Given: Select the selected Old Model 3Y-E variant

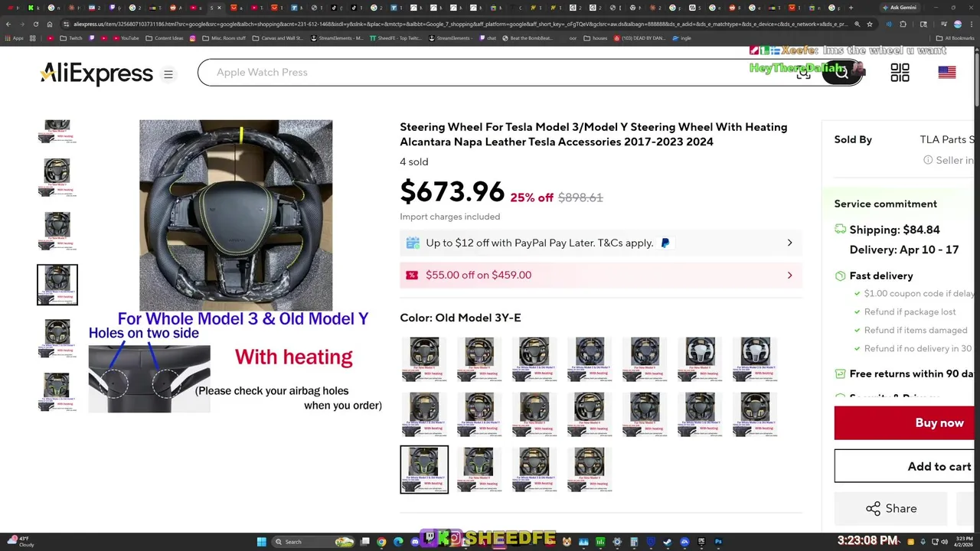Looking at the screenshot, I should point(424,469).
